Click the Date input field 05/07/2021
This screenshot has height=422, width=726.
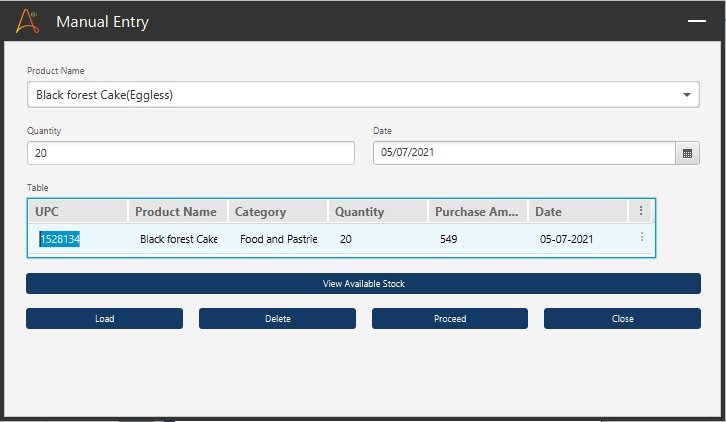525,153
